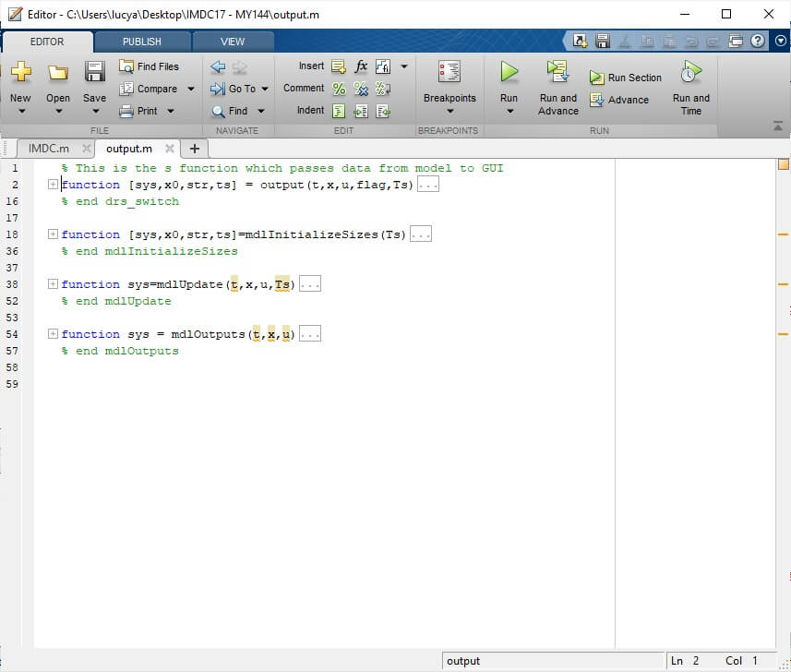
Task: Click the Find Files icon
Action: 126,66
